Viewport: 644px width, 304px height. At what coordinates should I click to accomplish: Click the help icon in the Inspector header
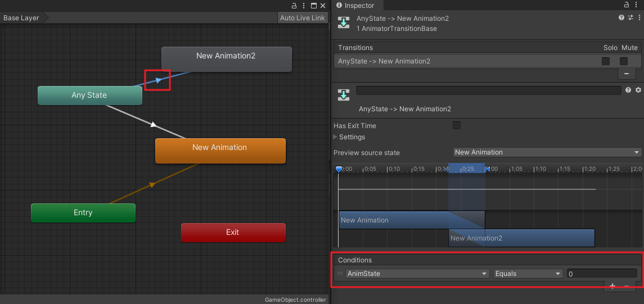(622, 18)
